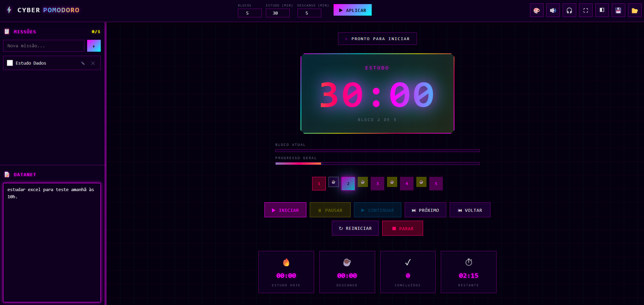This screenshot has width=644, height=305.
Task: Reset the timer with Reiniciar
Action: tap(355, 228)
